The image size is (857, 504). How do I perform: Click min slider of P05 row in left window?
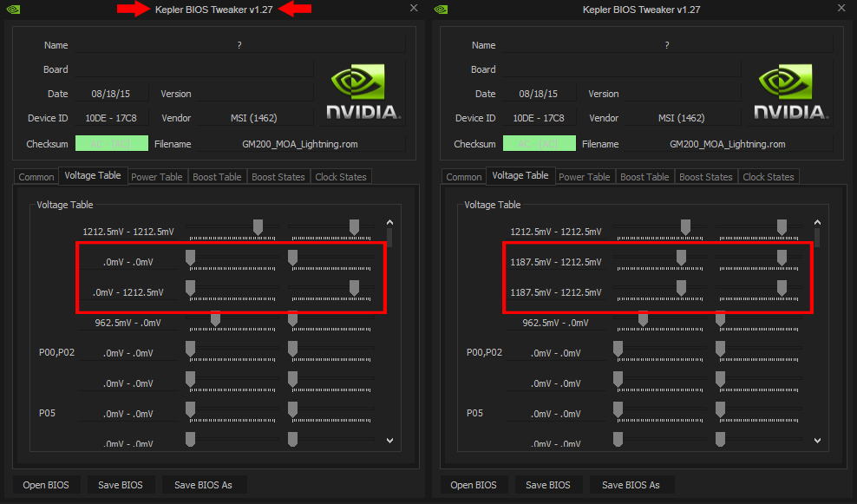pyautogui.click(x=190, y=409)
